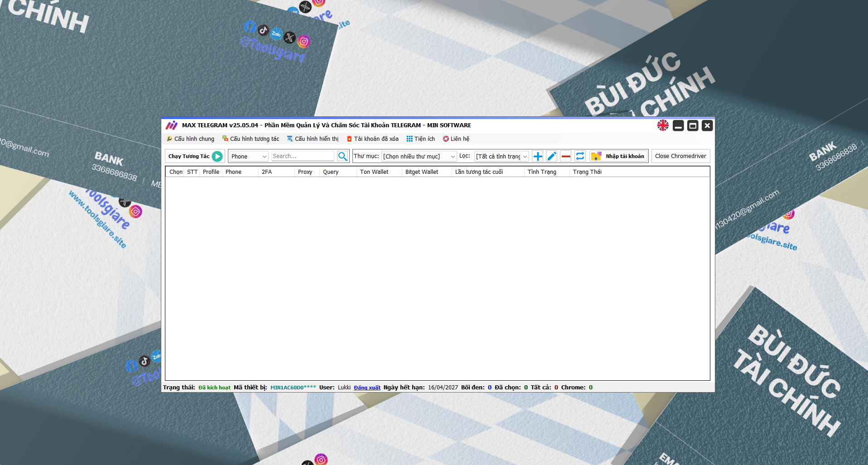Click Close Chromedriver button
868x465 pixels.
[x=680, y=156]
